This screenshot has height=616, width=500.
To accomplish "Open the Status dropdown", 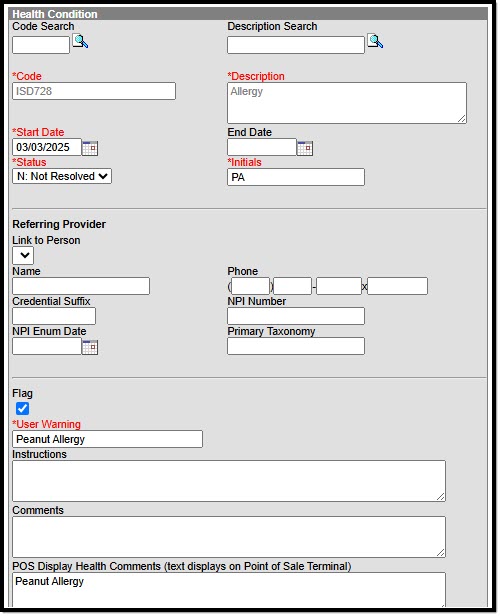I will (62, 176).
